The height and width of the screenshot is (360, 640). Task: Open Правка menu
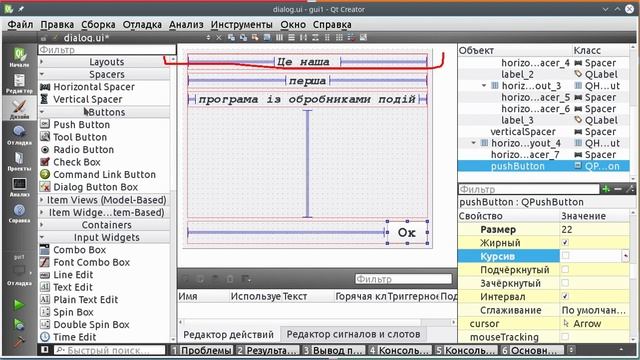click(x=57, y=24)
